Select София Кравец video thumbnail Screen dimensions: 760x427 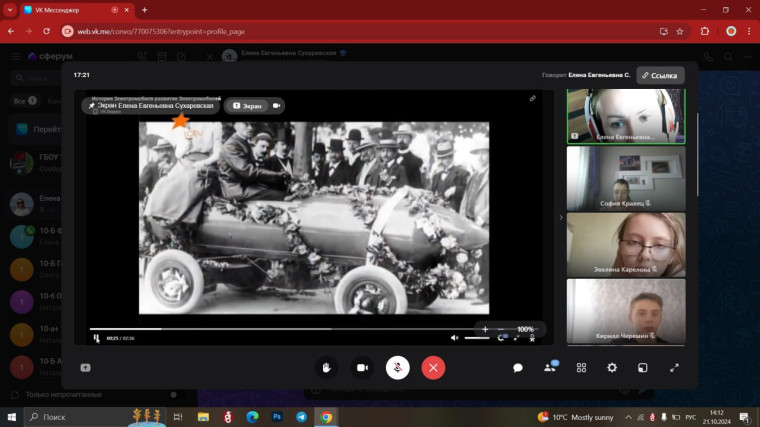626,179
